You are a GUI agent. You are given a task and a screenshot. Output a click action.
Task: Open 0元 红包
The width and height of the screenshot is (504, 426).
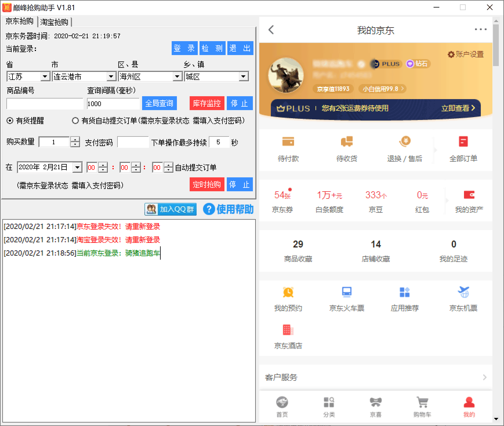(422, 201)
